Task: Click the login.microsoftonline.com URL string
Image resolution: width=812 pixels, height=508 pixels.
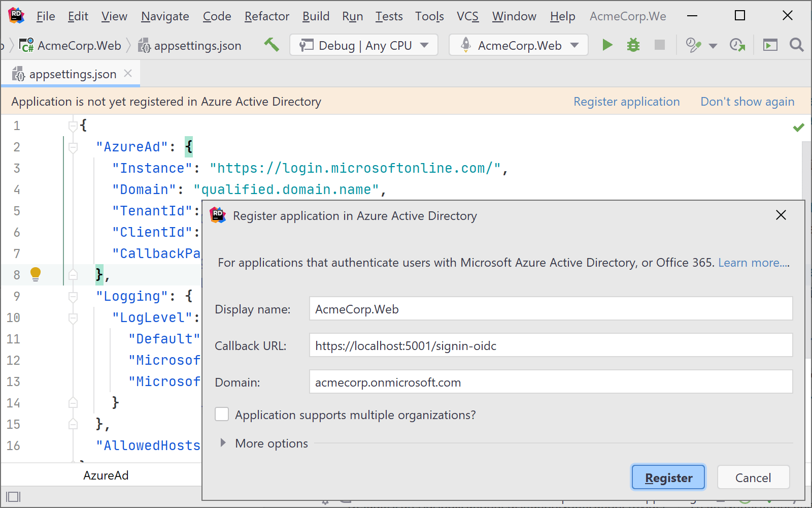Action: 355,168
